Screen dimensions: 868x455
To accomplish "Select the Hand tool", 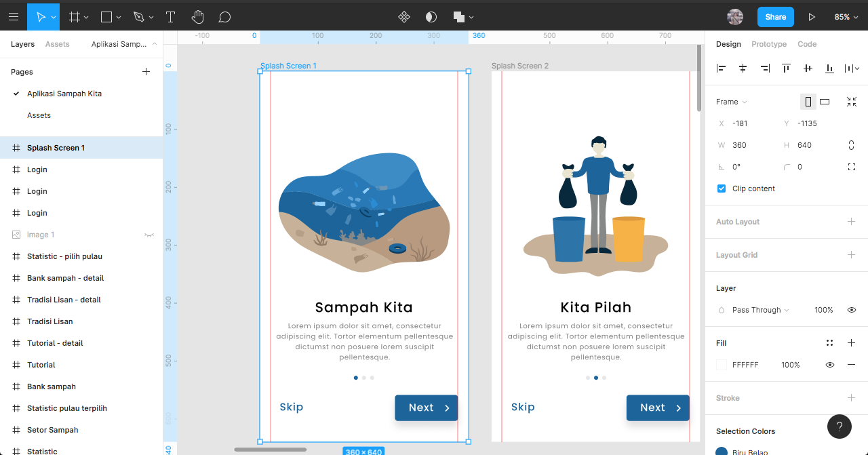I will (x=197, y=17).
